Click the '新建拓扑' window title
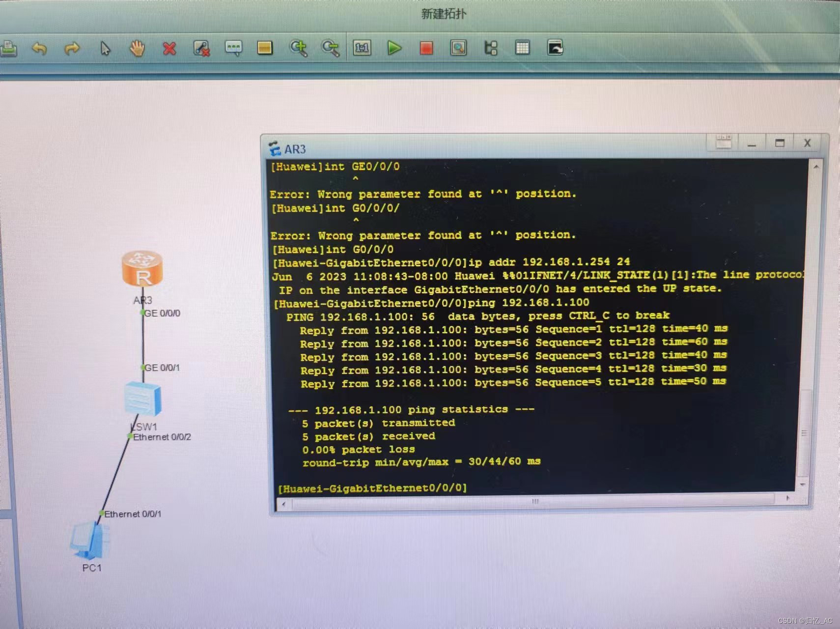The image size is (840, 629). coord(444,14)
